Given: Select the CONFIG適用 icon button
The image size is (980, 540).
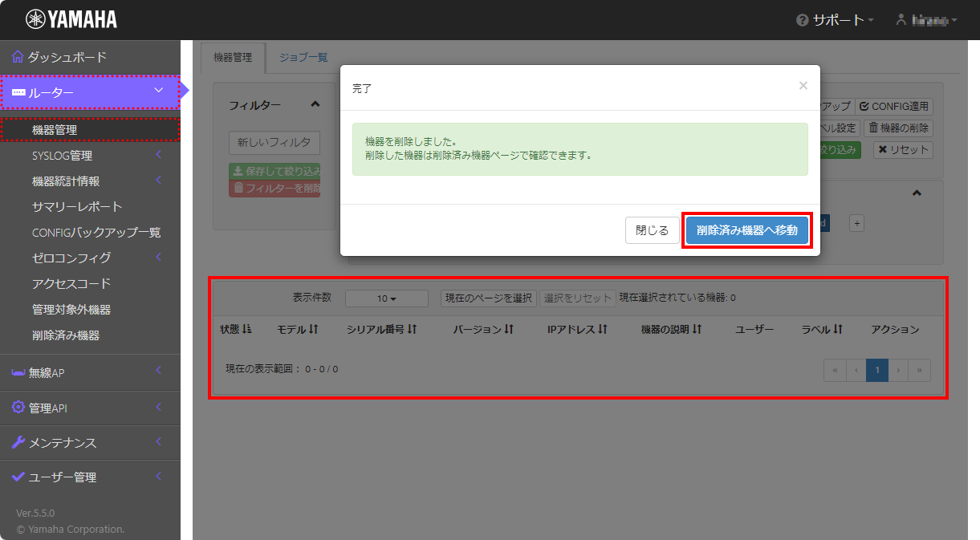Looking at the screenshot, I should (864, 106).
